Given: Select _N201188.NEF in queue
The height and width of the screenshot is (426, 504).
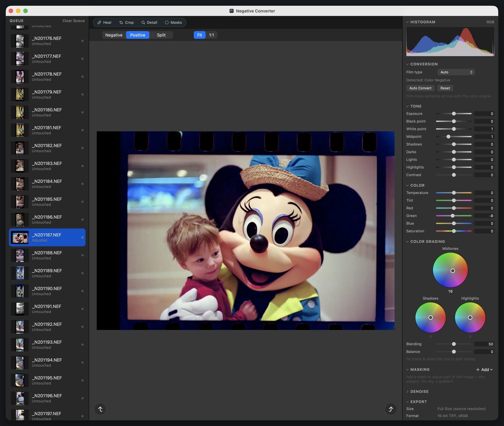Looking at the screenshot, I should [x=47, y=255].
